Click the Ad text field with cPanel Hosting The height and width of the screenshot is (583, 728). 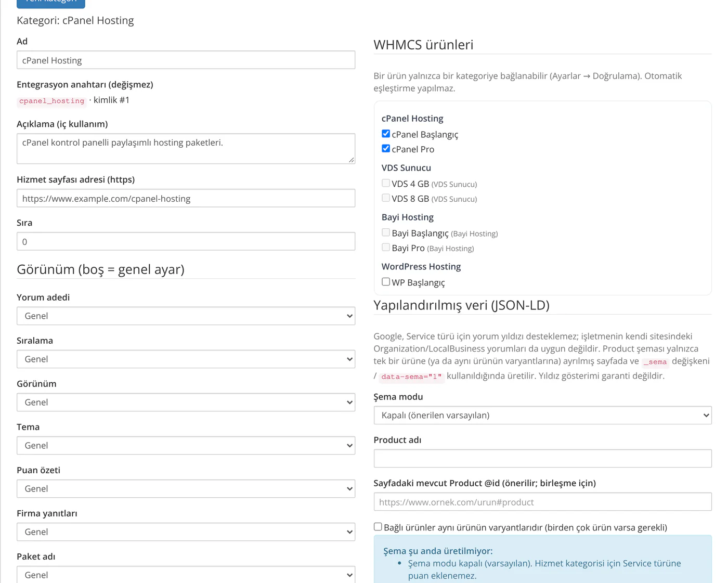tap(186, 60)
